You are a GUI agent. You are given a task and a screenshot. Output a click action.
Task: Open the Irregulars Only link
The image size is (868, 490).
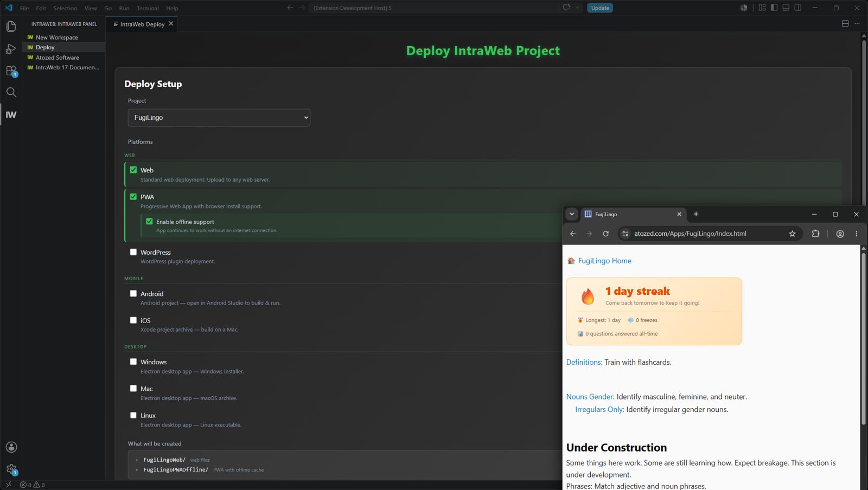(x=599, y=409)
